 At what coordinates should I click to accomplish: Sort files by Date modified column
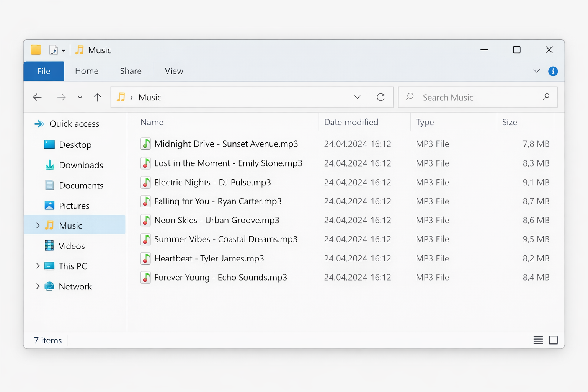pyautogui.click(x=351, y=122)
